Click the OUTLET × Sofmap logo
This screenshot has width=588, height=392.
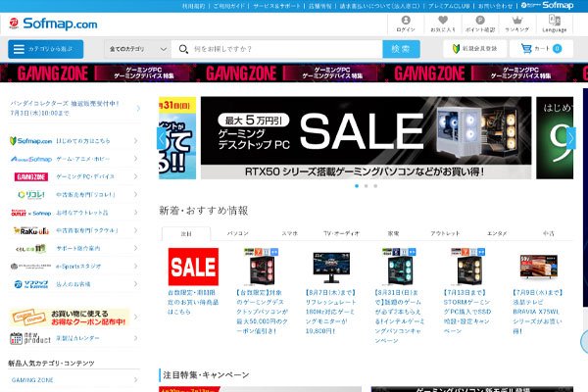pyautogui.click(x=31, y=213)
